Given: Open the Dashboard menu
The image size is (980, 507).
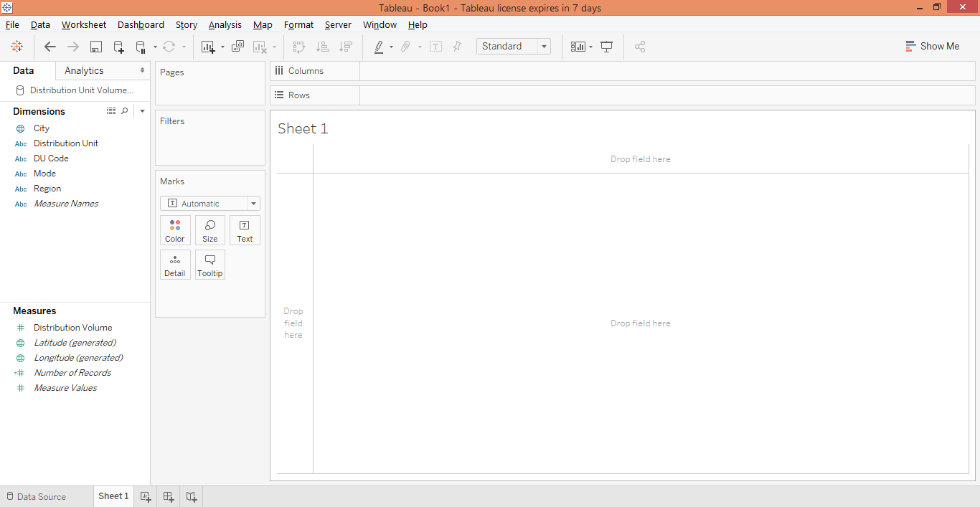Looking at the screenshot, I should [x=141, y=24].
